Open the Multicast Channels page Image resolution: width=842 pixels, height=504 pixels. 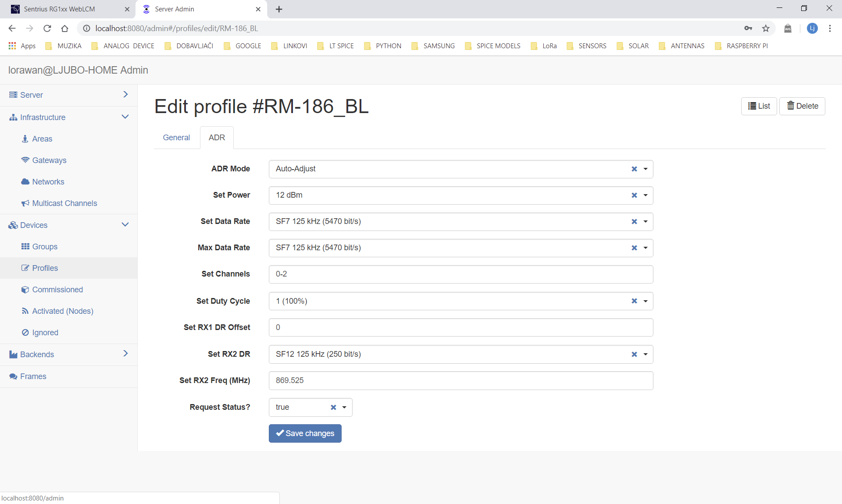pos(64,203)
